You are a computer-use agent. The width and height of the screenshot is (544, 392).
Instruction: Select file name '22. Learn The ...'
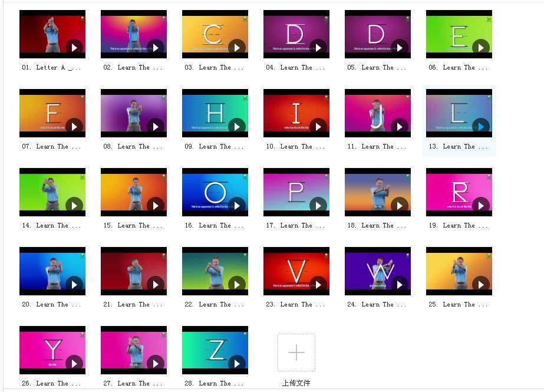click(x=214, y=304)
